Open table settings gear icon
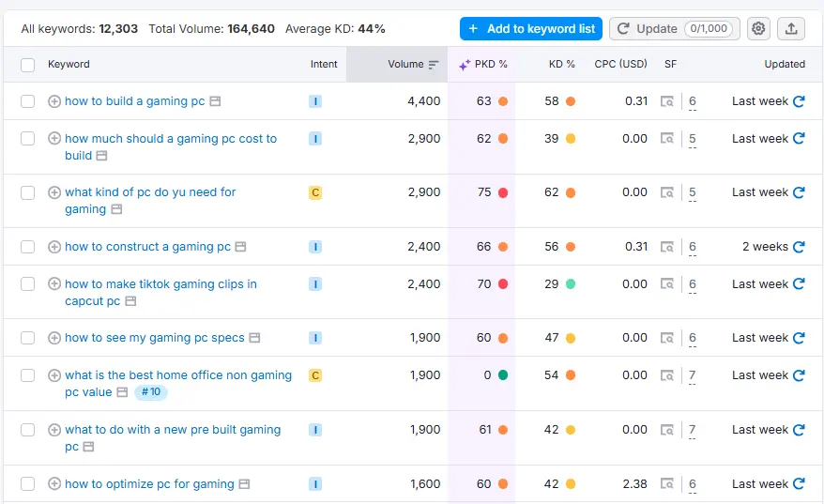The width and height of the screenshot is (824, 504). click(x=758, y=29)
